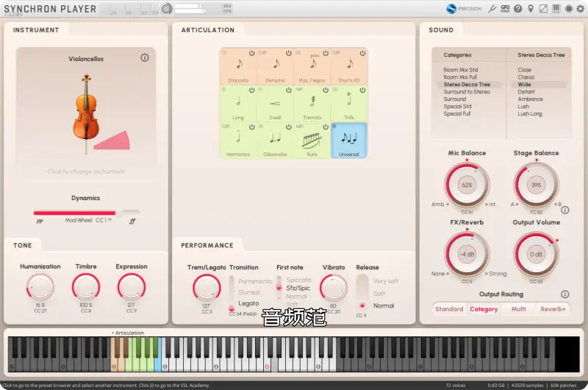Open the Mod Wheel CC1 dropdown arrow

[110, 220]
